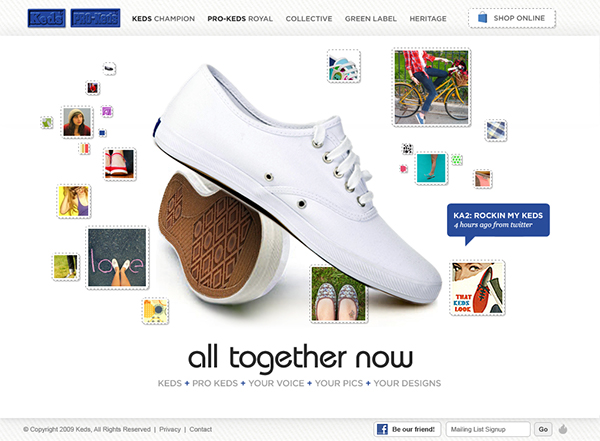This screenshot has width=600, height=441.
Task: Click the Go button for mailing list
Action: point(543,429)
